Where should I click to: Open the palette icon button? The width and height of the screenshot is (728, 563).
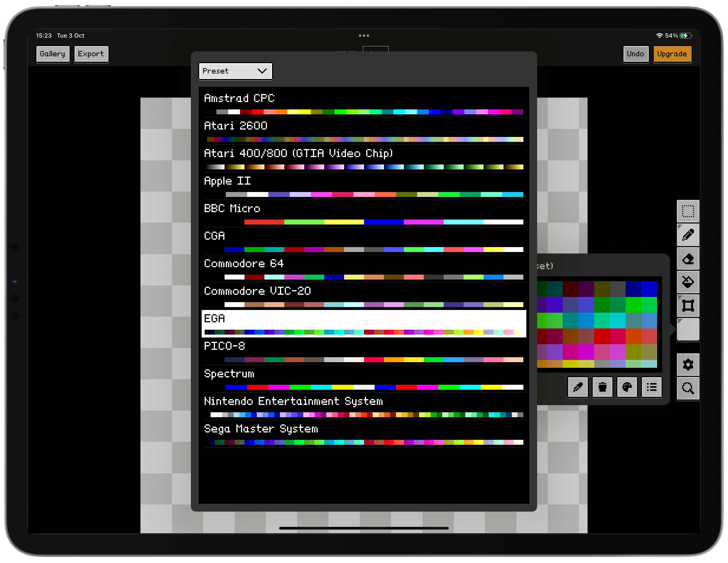pyautogui.click(x=627, y=387)
